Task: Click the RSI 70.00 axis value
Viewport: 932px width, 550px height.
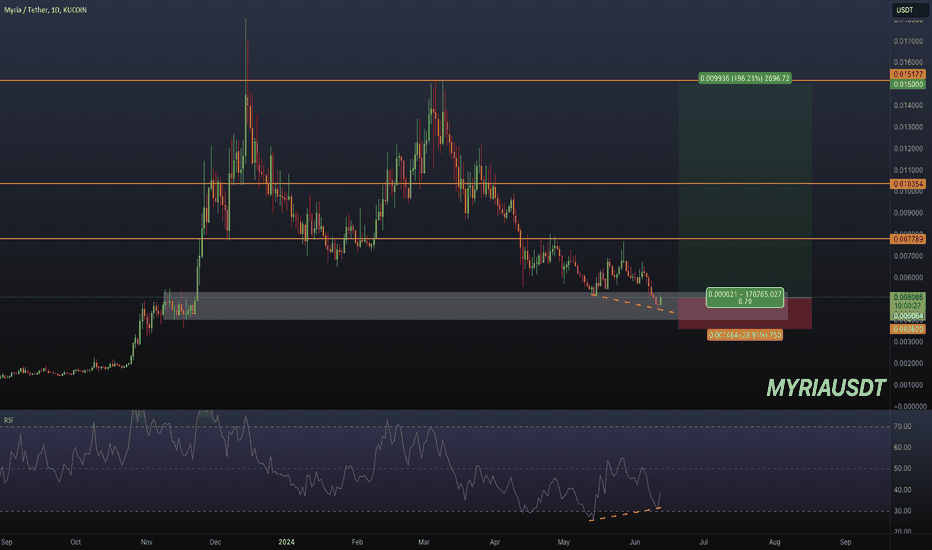Action: (902, 426)
